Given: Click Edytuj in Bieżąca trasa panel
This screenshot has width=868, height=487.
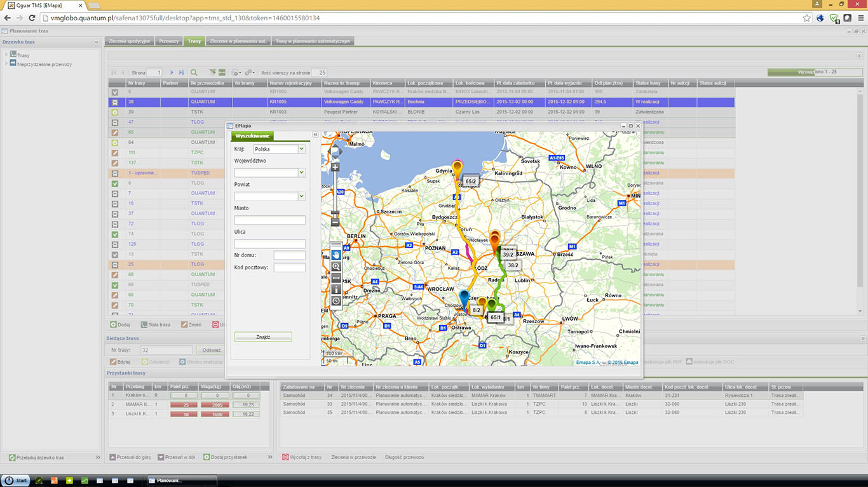Looking at the screenshot, I should 119,362.
